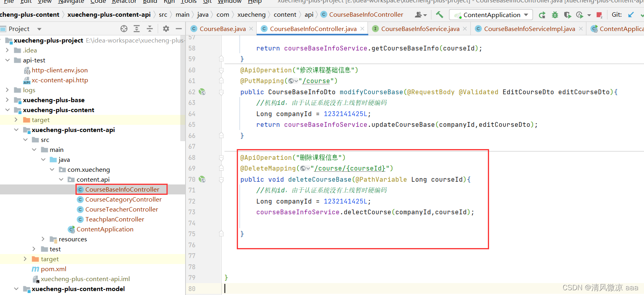Viewport: 644px width, 295px height.
Task: Click Expand All in Project panel
Action: point(137,29)
